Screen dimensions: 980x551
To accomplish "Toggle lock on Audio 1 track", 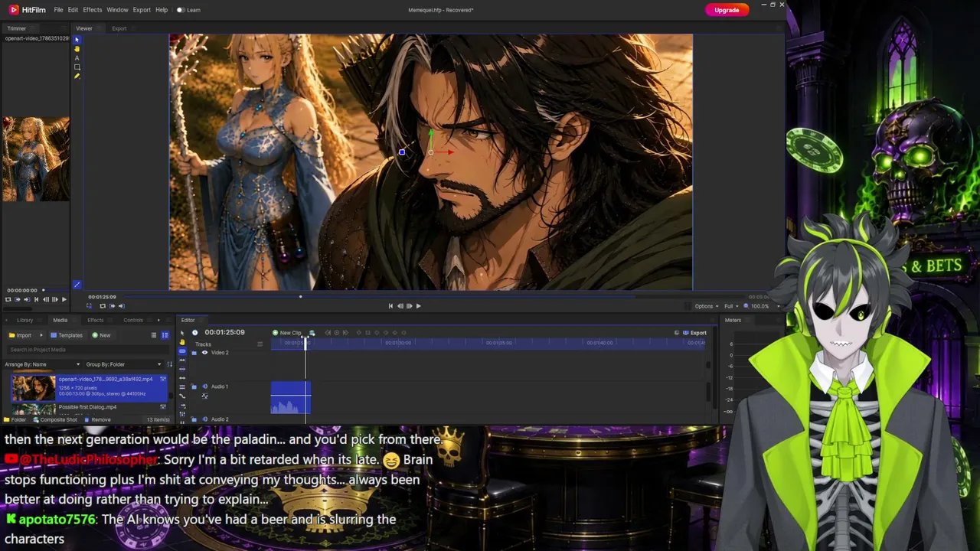I will (x=194, y=386).
